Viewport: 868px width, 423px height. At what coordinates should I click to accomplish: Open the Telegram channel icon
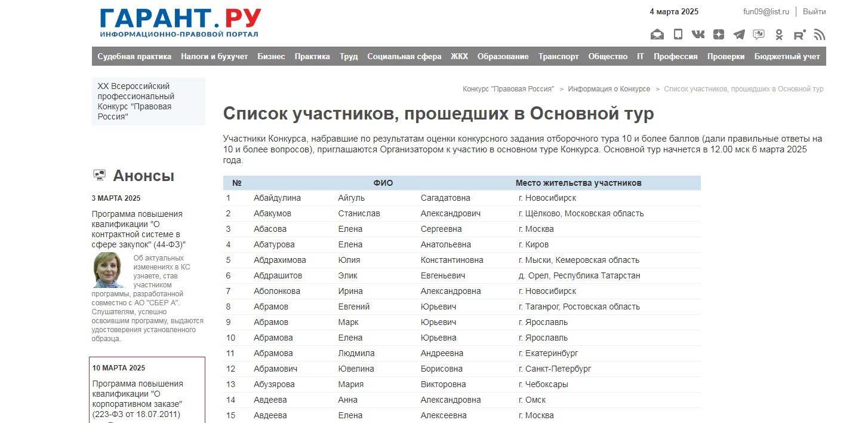[x=738, y=34]
